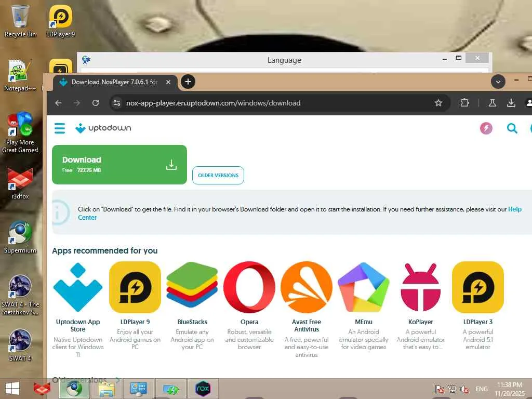Launch r3dfox from the desktop
The height and width of the screenshot is (399, 532).
(x=20, y=183)
